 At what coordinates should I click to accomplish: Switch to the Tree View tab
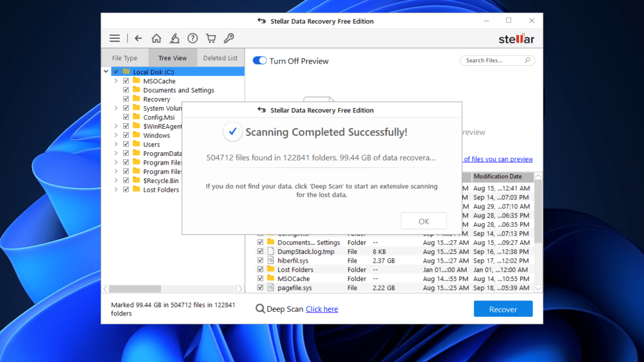coord(172,58)
